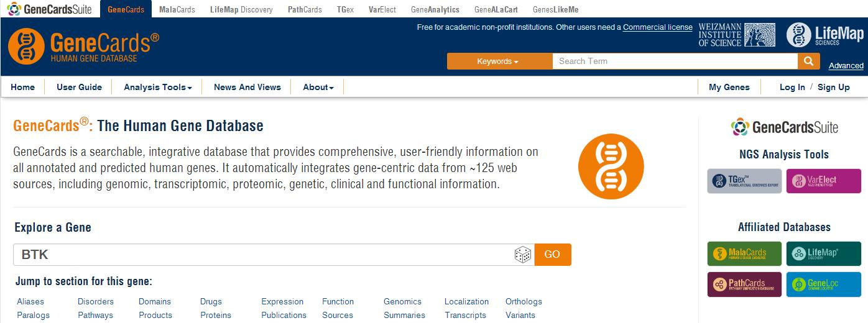Image resolution: width=868 pixels, height=323 pixels.
Task: Open the User Guide menu item
Action: [x=79, y=87]
